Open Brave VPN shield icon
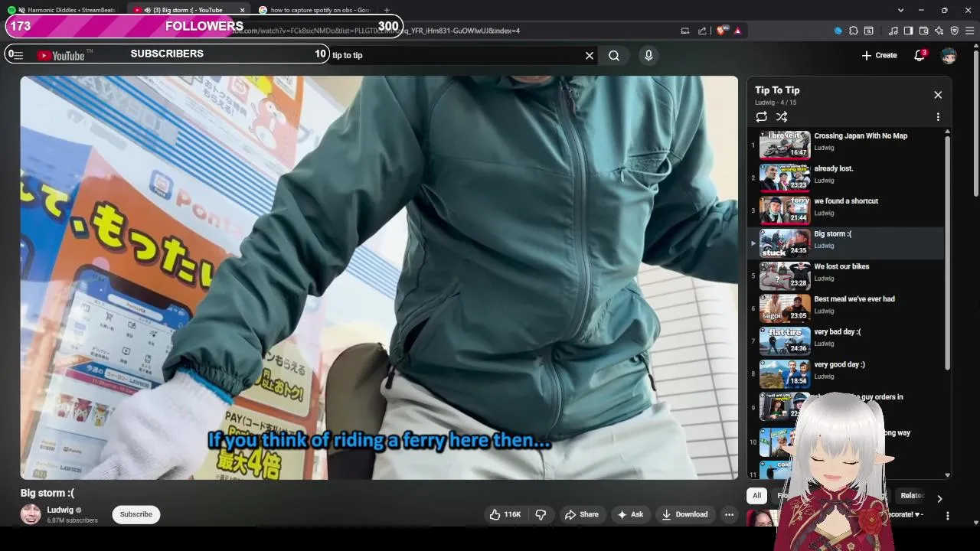The image size is (980, 551). point(954,31)
